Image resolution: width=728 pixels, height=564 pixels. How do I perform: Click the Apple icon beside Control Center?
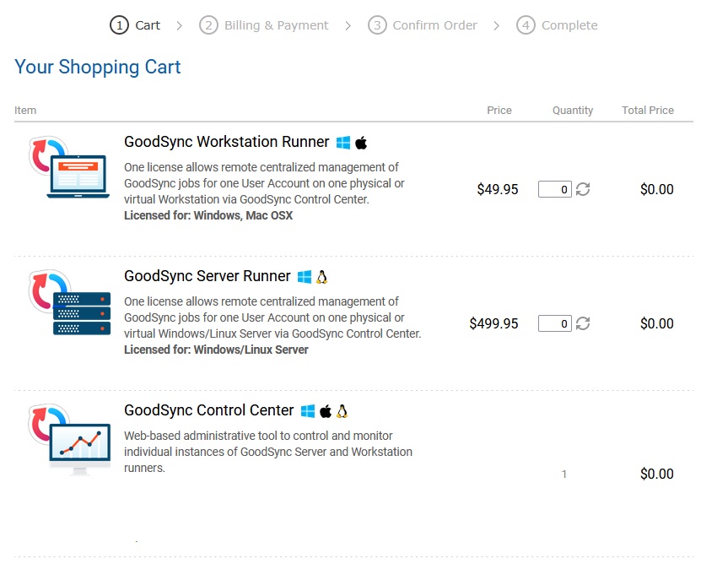click(325, 411)
